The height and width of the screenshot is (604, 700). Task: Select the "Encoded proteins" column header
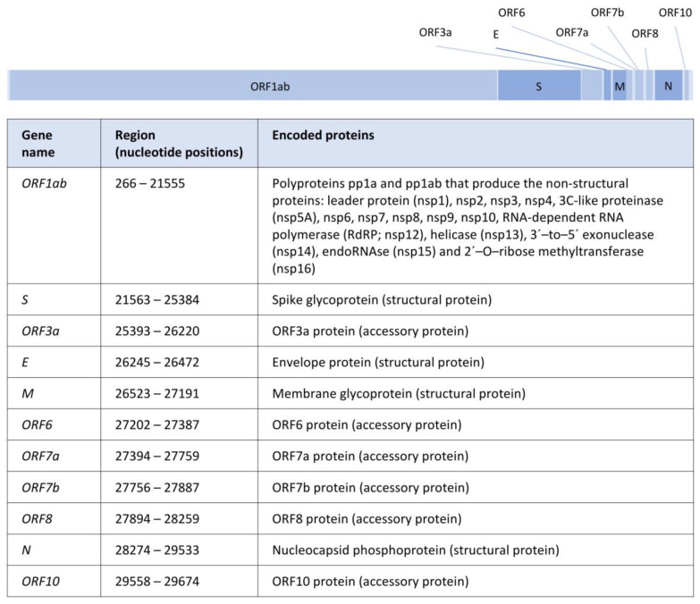click(x=323, y=136)
